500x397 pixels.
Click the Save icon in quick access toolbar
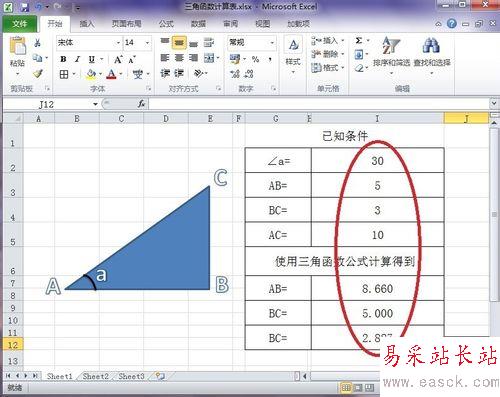[x=24, y=7]
